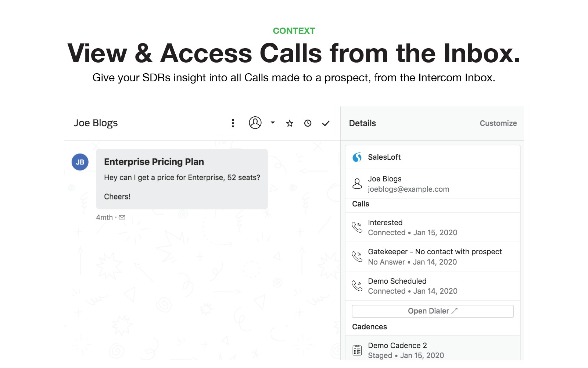Click phone icon for Interested call
Image resolution: width=588 pixels, height=368 pixels.
(357, 227)
